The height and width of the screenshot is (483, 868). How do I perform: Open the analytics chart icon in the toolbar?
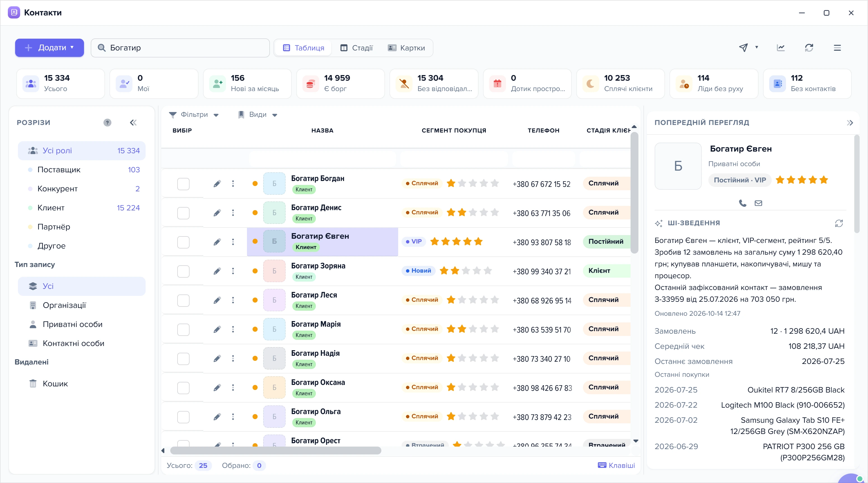click(x=781, y=48)
